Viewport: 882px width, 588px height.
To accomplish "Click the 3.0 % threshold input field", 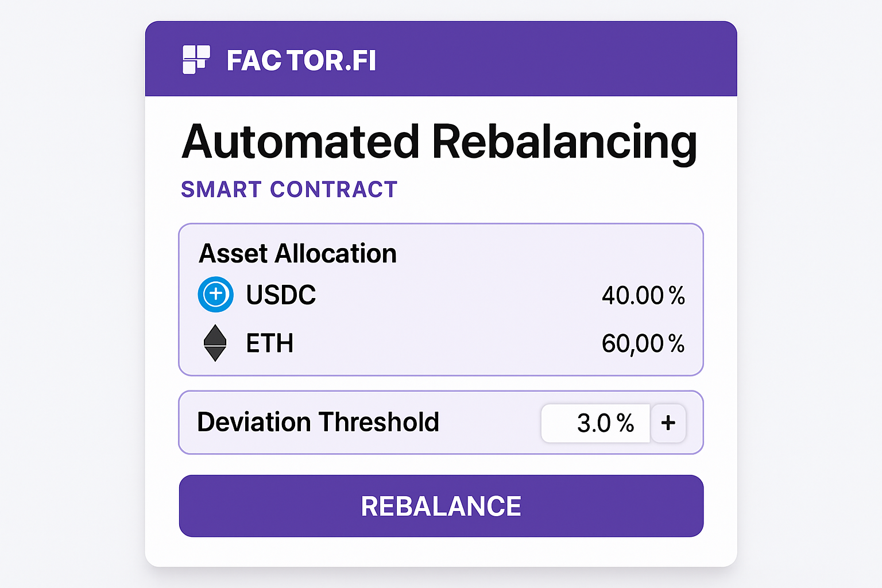I will click(x=595, y=423).
